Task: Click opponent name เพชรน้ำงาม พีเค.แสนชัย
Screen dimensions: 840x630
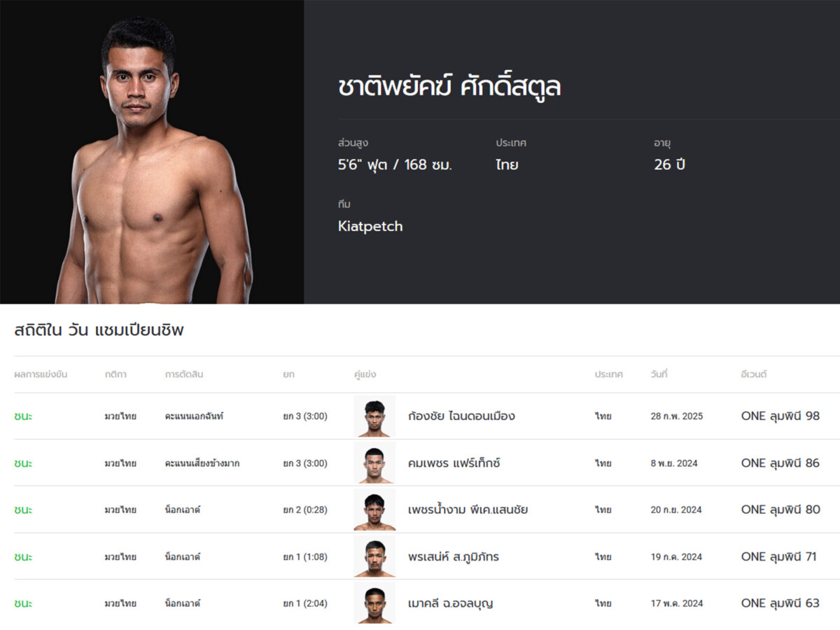Action: pos(468,510)
